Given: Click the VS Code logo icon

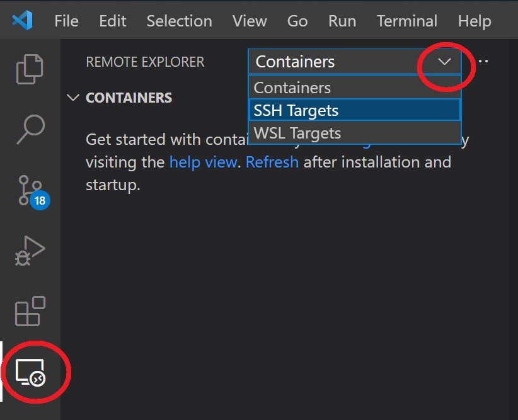Looking at the screenshot, I should [22, 21].
